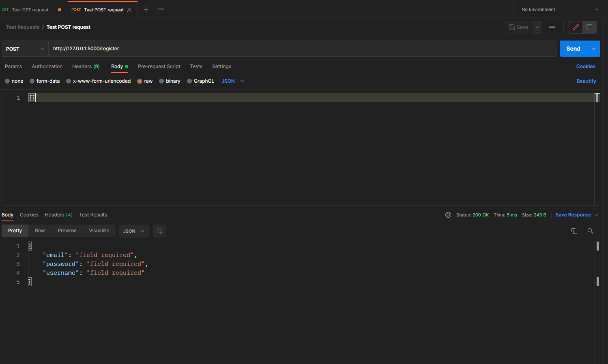Click Size: 243 B text
Image resolution: width=608 pixels, height=364 pixels.
pos(534,215)
